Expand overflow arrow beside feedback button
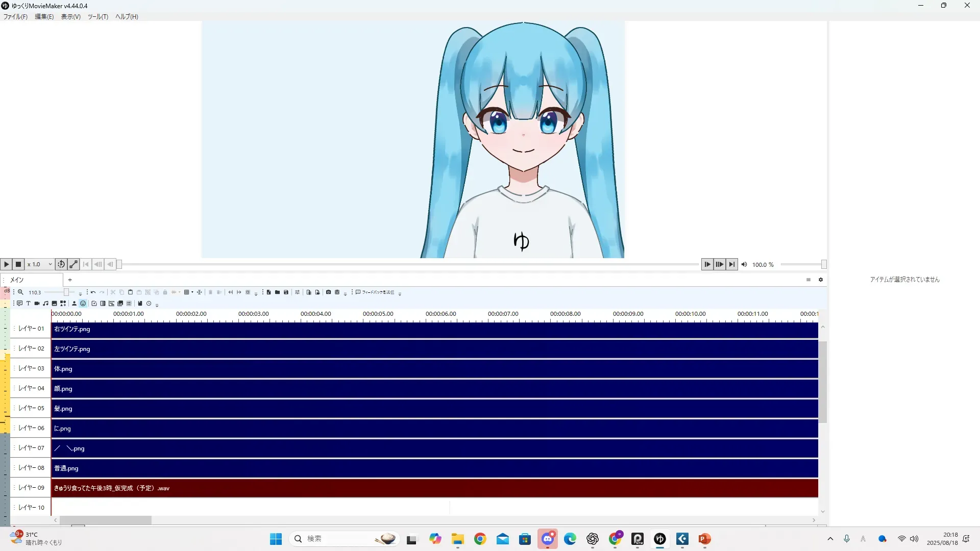The height and width of the screenshot is (551, 980). 400,294
